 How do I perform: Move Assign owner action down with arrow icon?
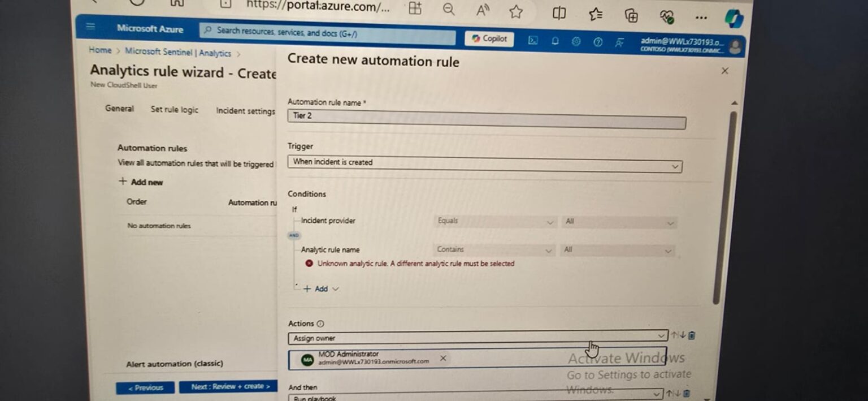(x=682, y=335)
